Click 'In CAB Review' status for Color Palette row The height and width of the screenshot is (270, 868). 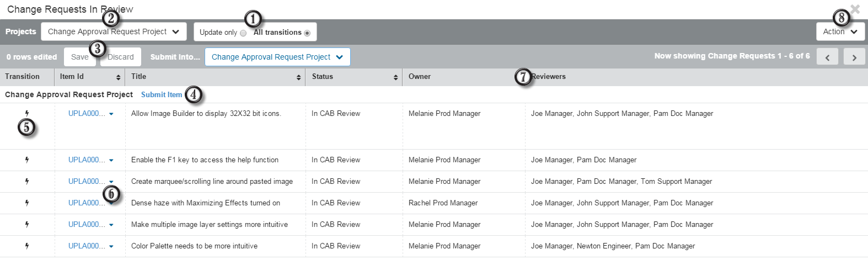[336, 246]
